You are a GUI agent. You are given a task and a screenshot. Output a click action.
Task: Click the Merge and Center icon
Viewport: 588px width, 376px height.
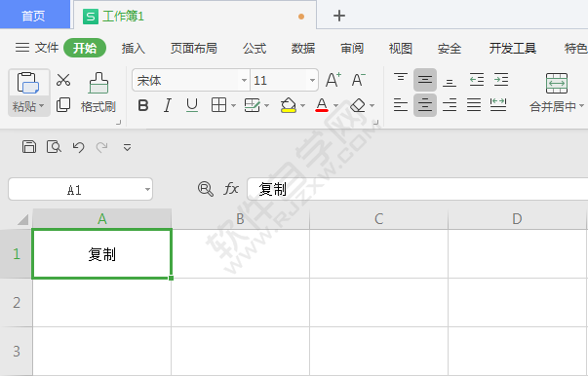click(x=557, y=83)
